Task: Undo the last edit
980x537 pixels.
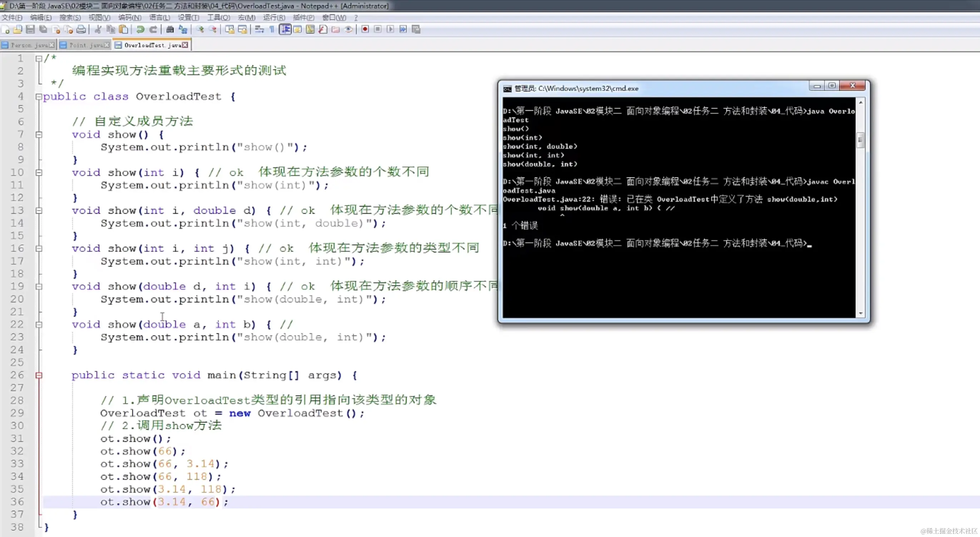Action: [140, 29]
